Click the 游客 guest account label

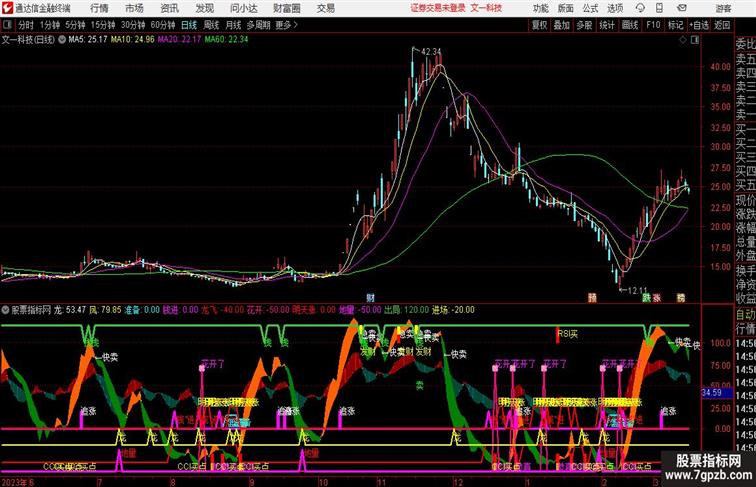(x=723, y=8)
